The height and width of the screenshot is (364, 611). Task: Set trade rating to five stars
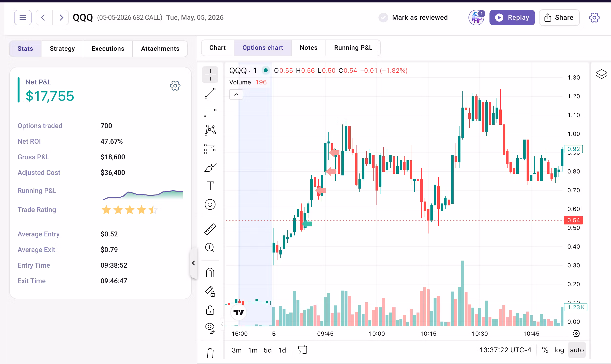tap(153, 210)
